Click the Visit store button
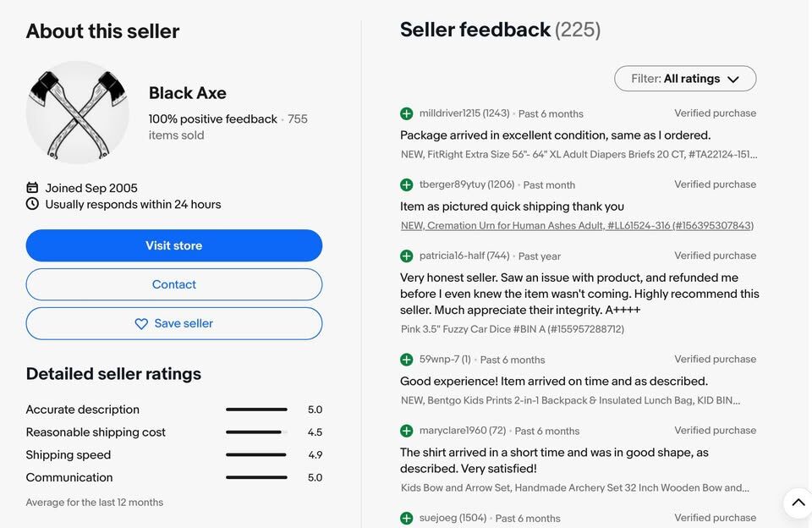 [174, 245]
